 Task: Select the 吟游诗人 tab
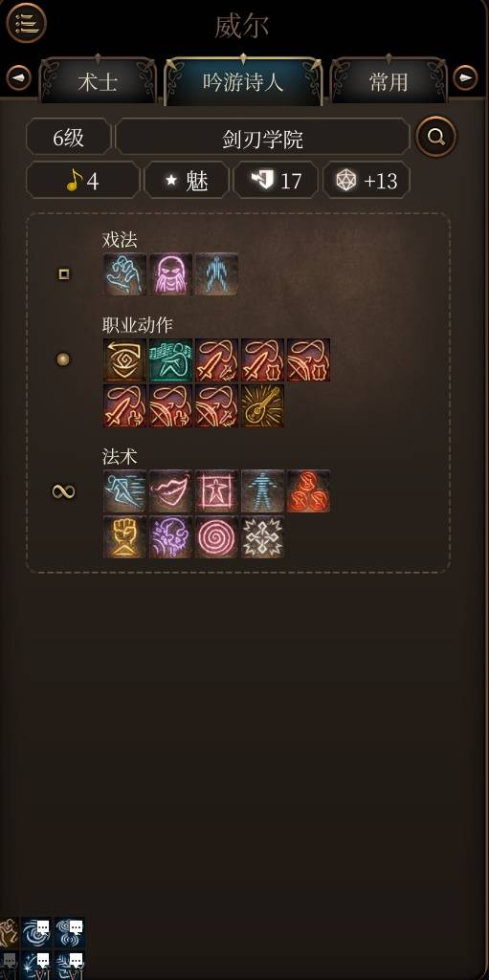coord(243,80)
